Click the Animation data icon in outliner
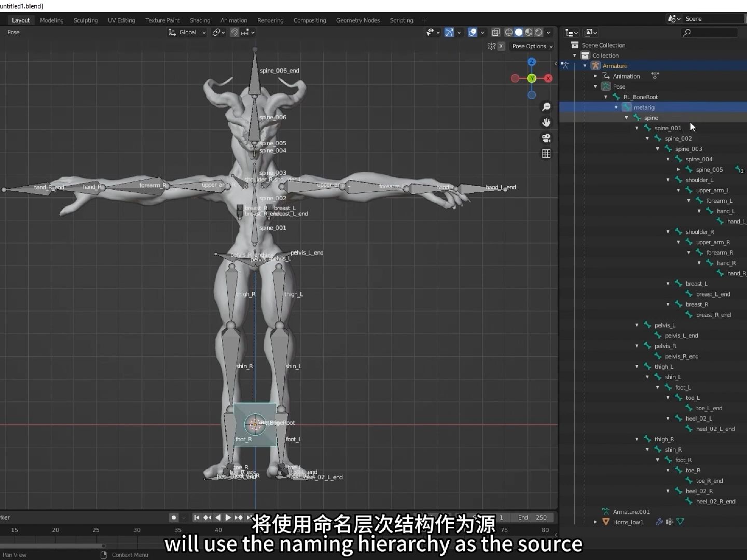This screenshot has height=560, width=747. coord(606,76)
